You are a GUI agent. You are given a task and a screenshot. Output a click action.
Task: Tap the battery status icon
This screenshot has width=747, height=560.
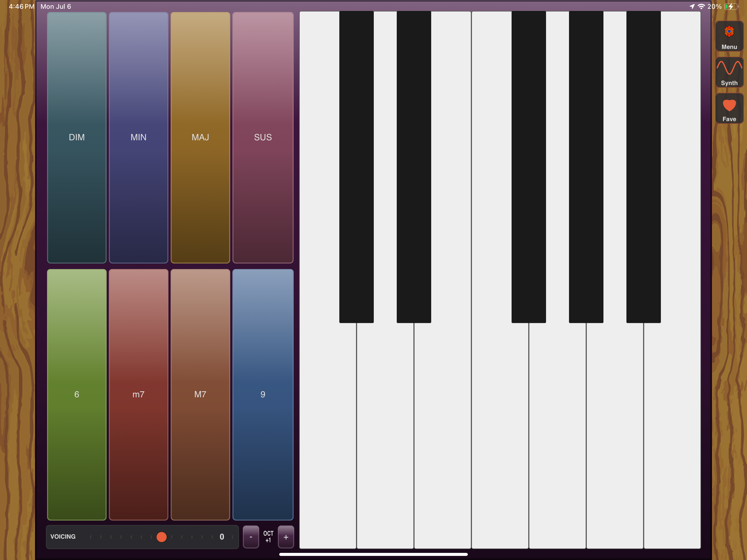pyautogui.click(x=731, y=6)
